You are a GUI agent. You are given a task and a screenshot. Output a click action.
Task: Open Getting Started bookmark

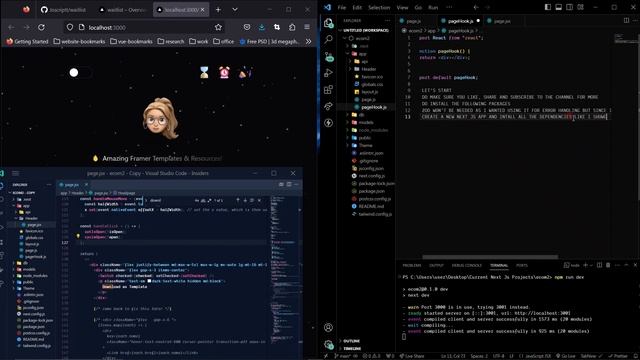27,41
